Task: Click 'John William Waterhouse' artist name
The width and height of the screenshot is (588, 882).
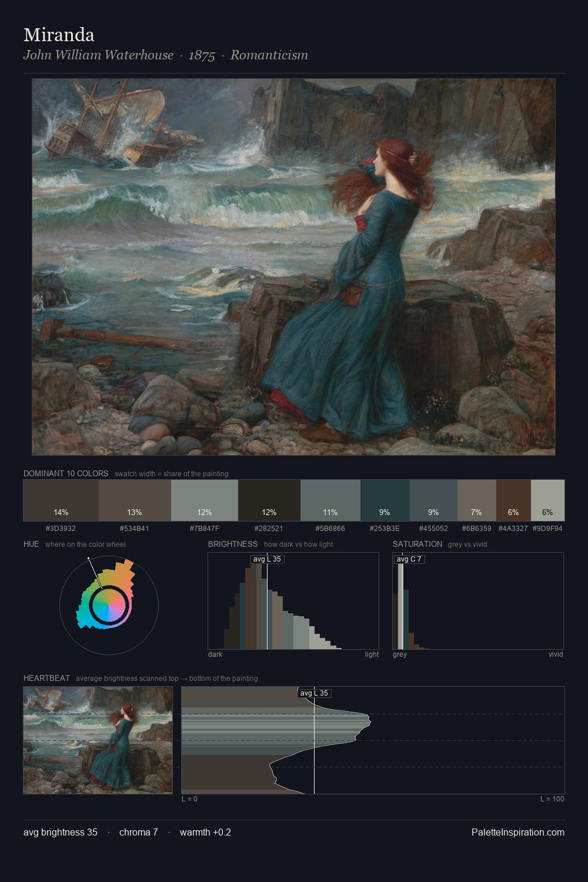Action: coord(98,55)
